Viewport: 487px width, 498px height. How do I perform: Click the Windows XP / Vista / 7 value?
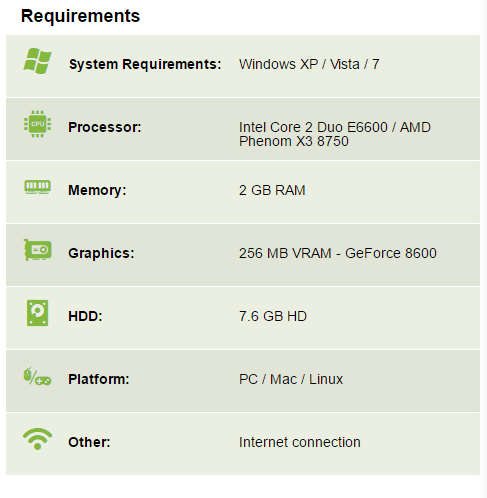(x=309, y=64)
